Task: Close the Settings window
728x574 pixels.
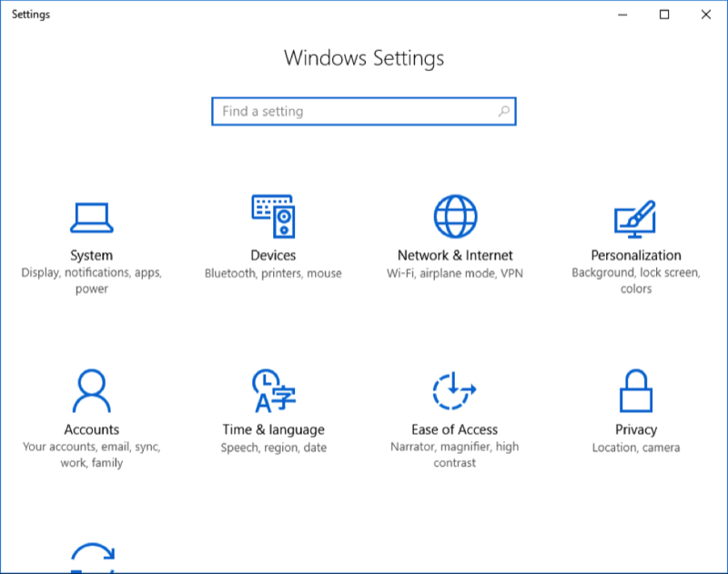Action: click(706, 15)
